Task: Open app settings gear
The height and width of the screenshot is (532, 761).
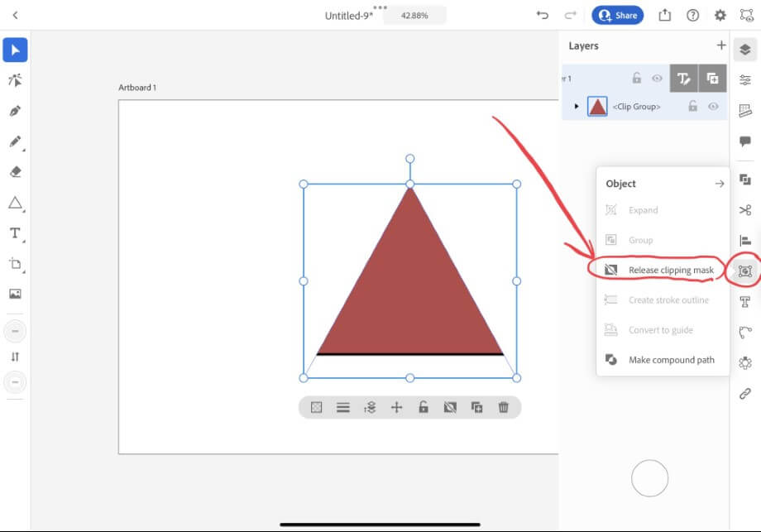Action: point(720,15)
